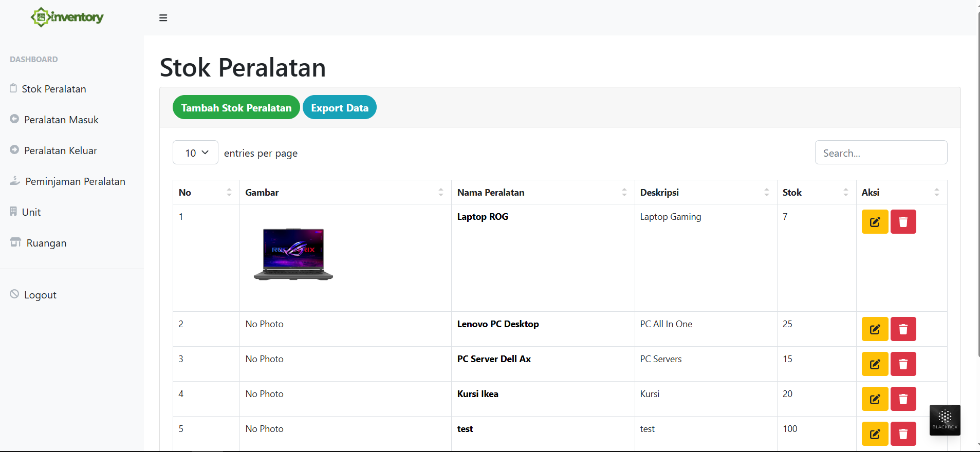The image size is (980, 452).
Task: Open Peralatan Masuk in sidebar
Action: (61, 120)
